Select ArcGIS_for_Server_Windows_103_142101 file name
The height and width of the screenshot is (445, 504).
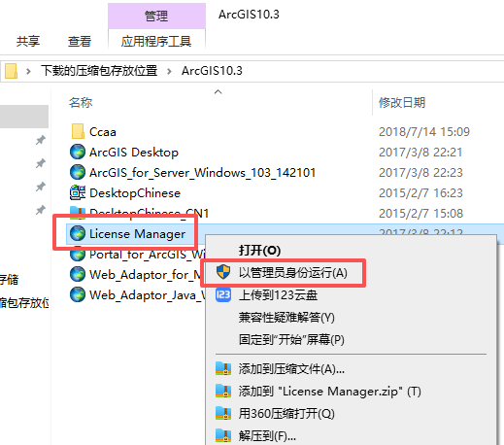pyautogui.click(x=202, y=173)
